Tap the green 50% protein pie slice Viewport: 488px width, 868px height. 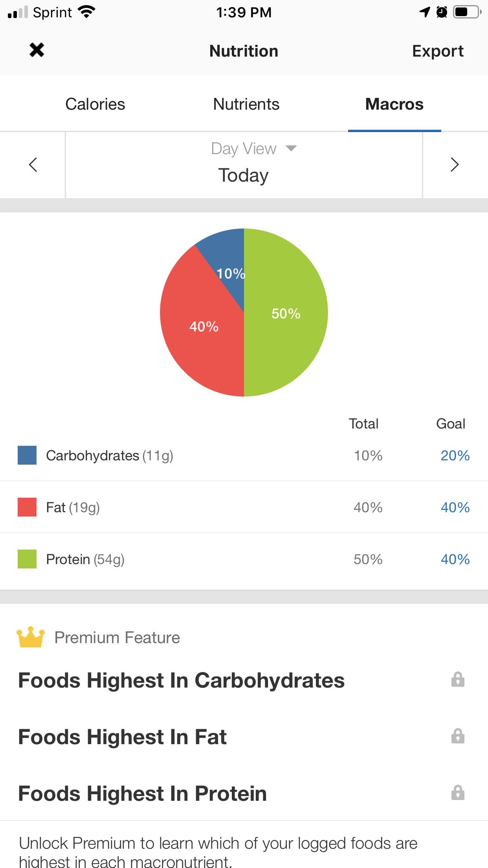click(x=286, y=313)
